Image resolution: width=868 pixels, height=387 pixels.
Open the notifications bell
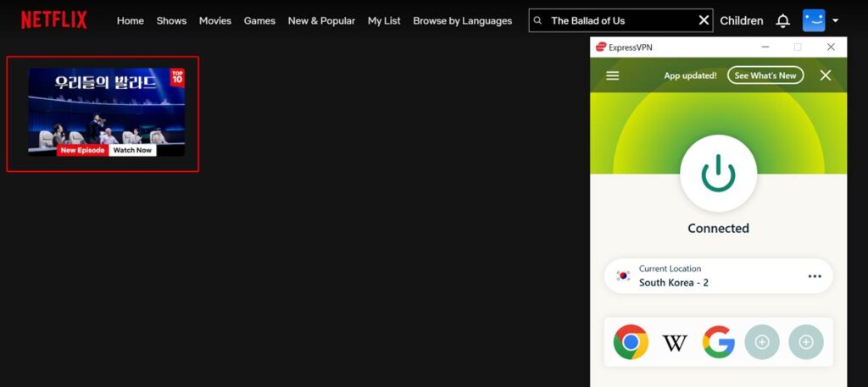[783, 20]
